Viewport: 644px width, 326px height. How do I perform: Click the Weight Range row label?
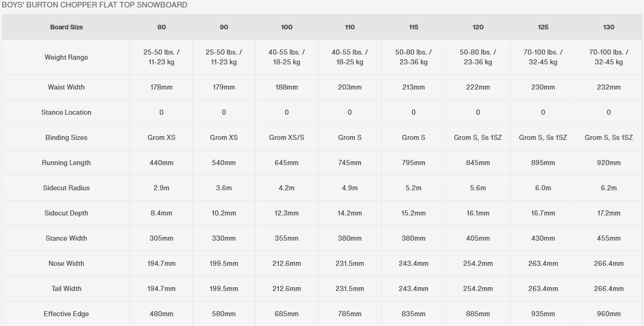pyautogui.click(x=66, y=57)
